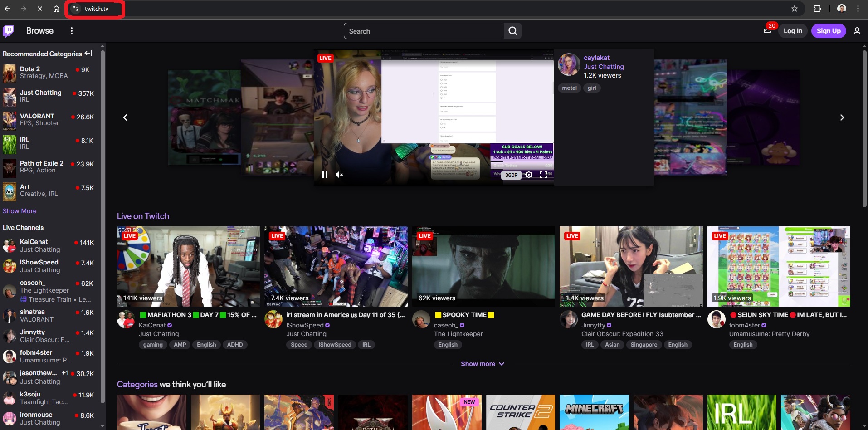The height and width of the screenshot is (430, 868).
Task: Click fobm4ster's avatar beside the SEIUN SKY title
Action: 716,320
